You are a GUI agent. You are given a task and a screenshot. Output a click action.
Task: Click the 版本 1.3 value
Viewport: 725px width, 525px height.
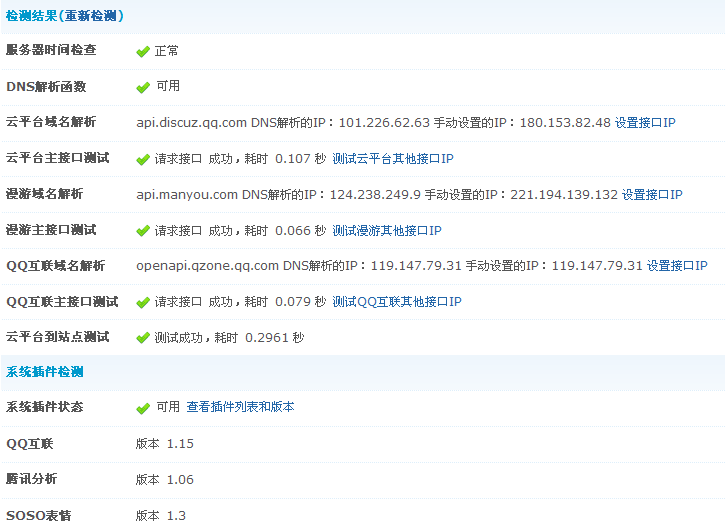(161, 515)
